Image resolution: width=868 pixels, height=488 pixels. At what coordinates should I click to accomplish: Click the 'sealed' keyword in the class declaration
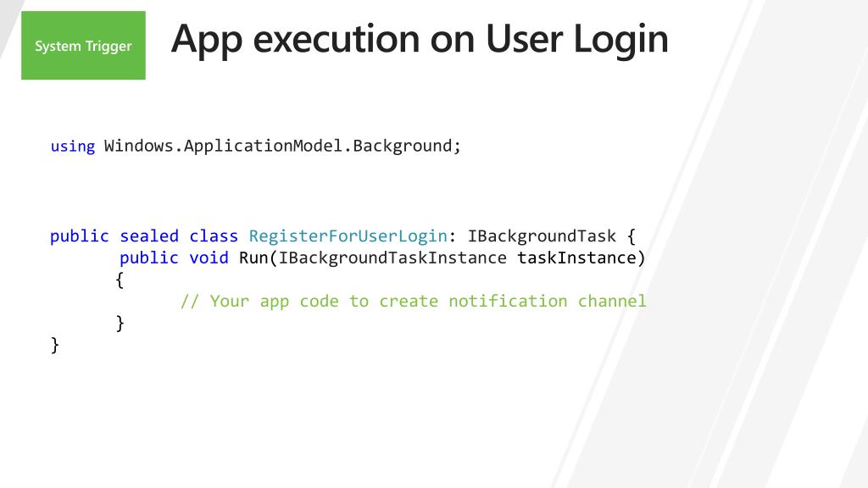(149, 236)
